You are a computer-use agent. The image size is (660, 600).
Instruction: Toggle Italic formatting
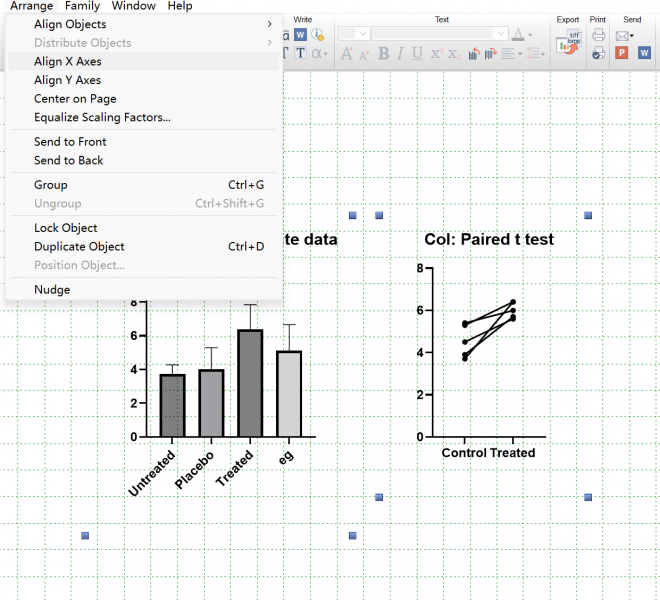[400, 53]
